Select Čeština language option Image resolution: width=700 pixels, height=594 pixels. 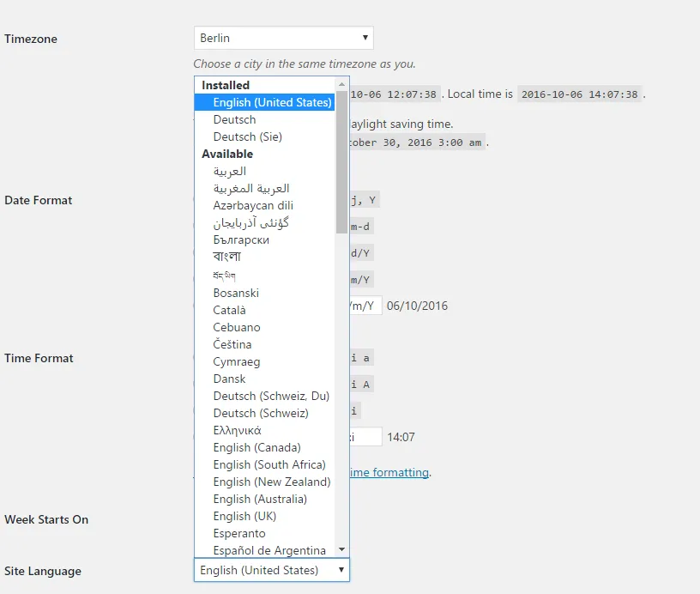point(264,344)
